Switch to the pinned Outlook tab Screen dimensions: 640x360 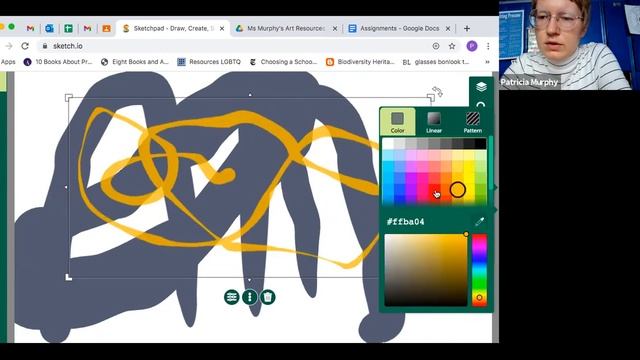coord(49,29)
